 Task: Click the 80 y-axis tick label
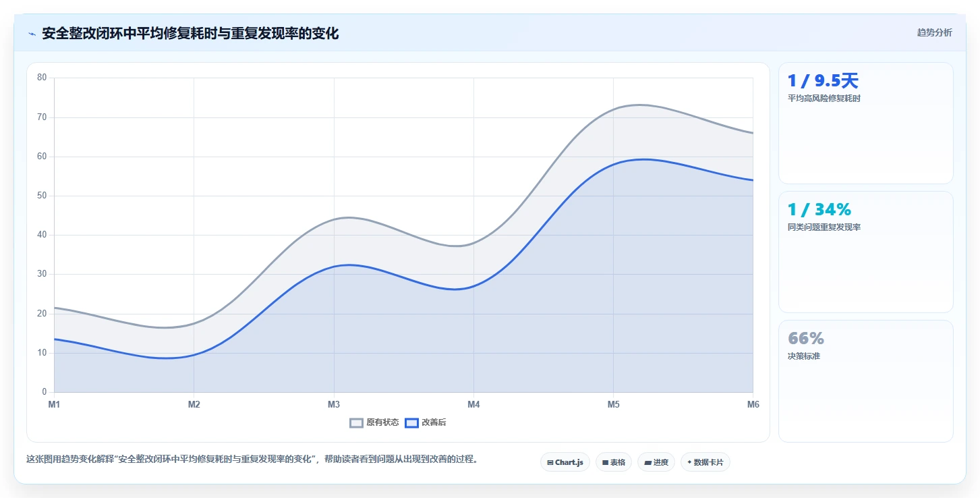[x=42, y=78]
